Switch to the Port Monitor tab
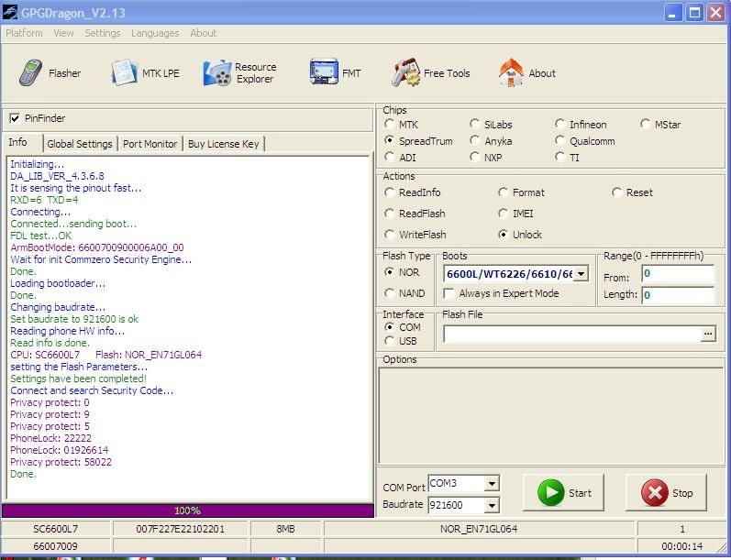Image resolution: width=731 pixels, height=560 pixels. [150, 144]
